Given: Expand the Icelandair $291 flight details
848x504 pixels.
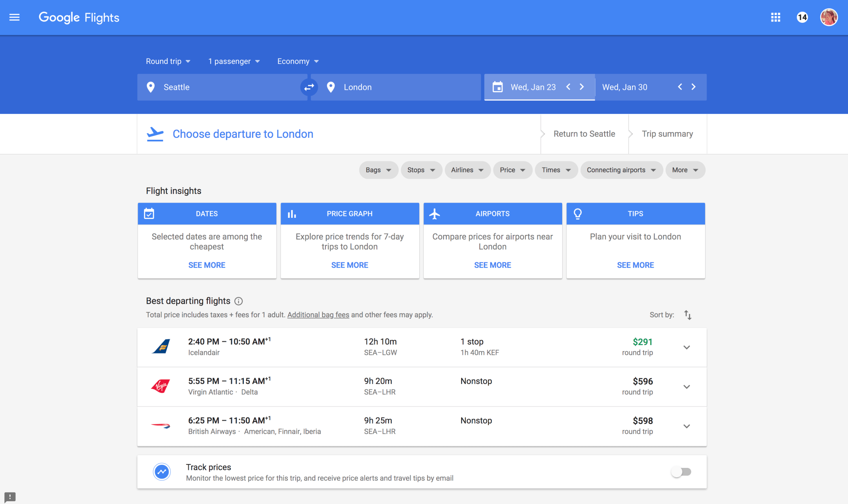Looking at the screenshot, I should (x=687, y=347).
